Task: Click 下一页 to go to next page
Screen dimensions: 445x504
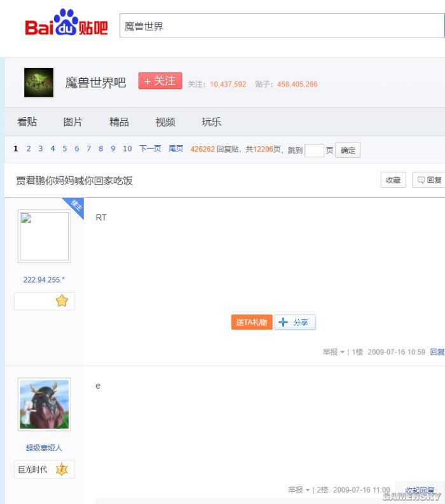Action: [150, 148]
